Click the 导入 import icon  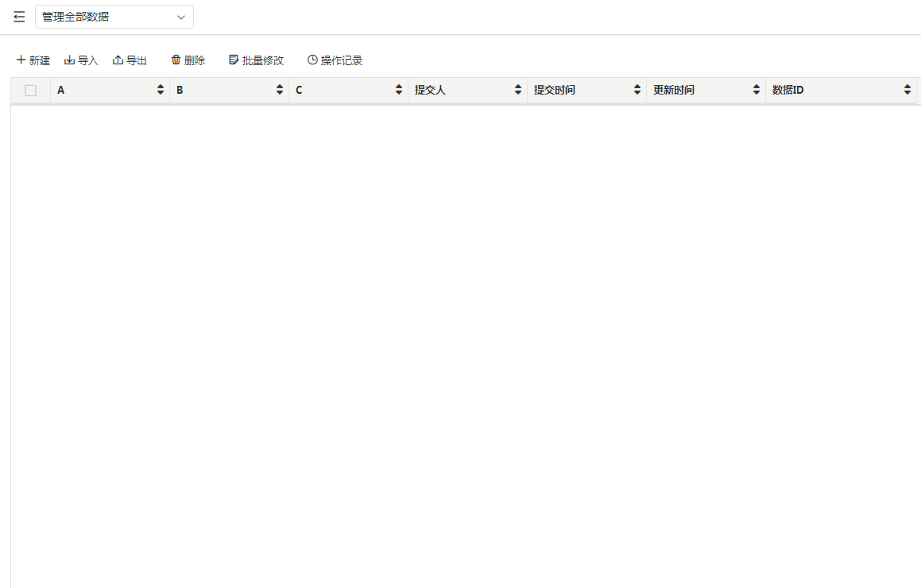point(69,60)
